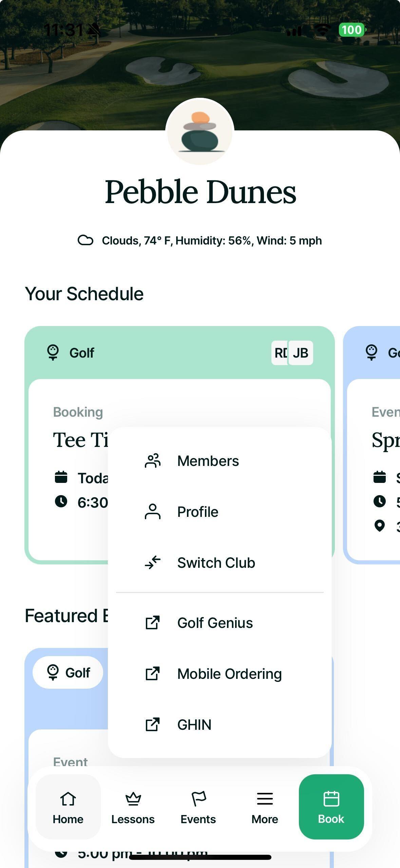Open the GHIN external link
The width and height of the screenshot is (400, 868).
click(x=194, y=725)
